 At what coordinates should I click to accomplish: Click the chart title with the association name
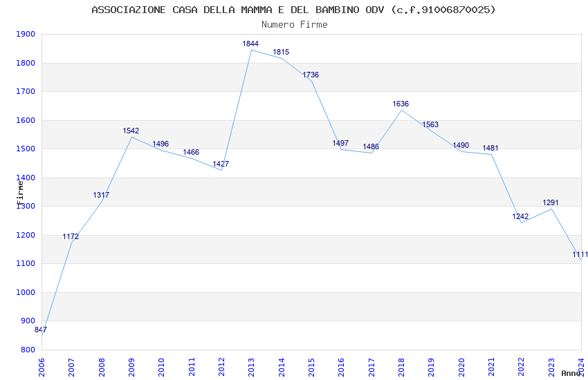tap(293, 10)
